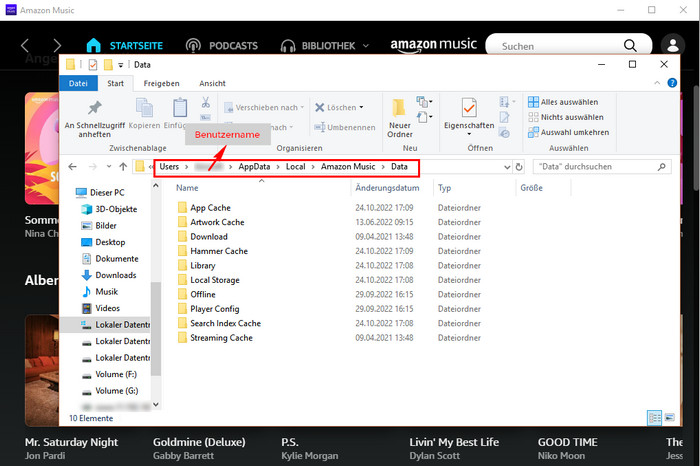Switch to large icons view in status bar
Screen dimensions: 700x466
click(670, 418)
